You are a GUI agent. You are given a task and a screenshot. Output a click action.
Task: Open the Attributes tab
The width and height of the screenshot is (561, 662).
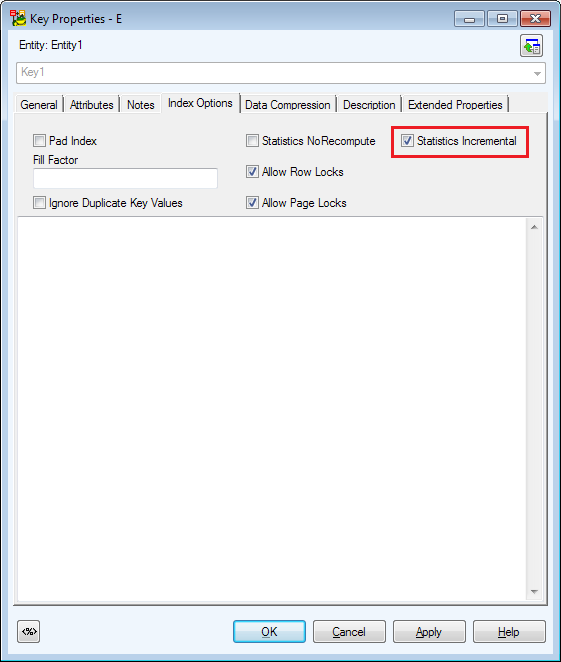coord(92,105)
